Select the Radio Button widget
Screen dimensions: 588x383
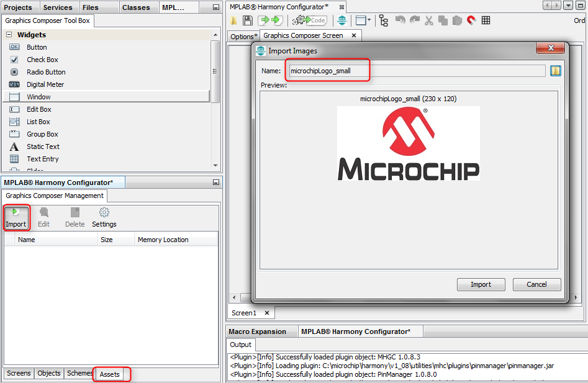(46, 72)
